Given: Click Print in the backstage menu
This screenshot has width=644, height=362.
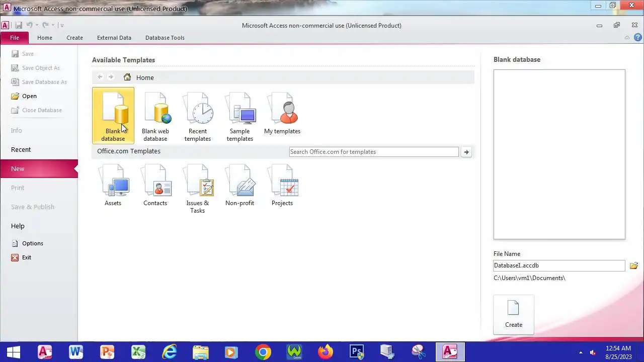Looking at the screenshot, I should coord(39,188).
